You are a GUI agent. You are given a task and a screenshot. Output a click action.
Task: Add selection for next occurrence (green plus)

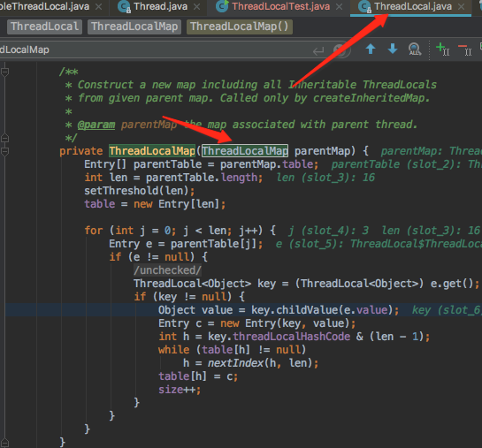tap(443, 49)
